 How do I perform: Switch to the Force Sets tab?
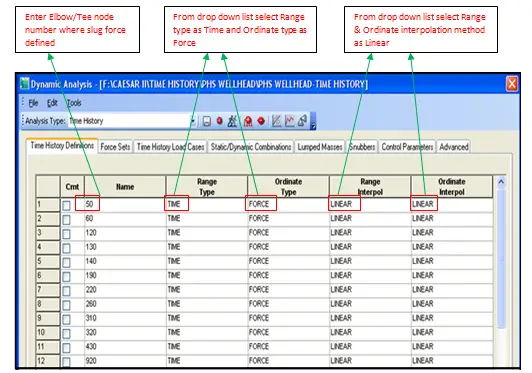click(x=115, y=147)
